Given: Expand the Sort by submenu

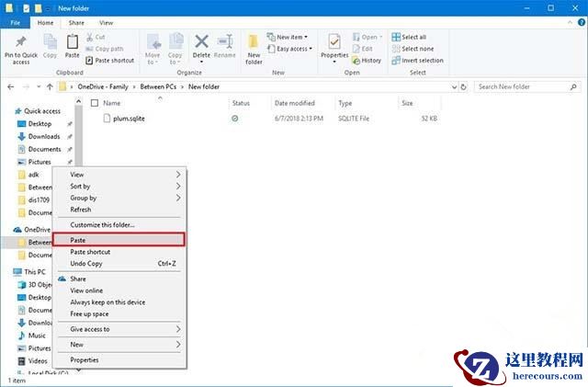Looking at the screenshot, I should (x=119, y=187).
